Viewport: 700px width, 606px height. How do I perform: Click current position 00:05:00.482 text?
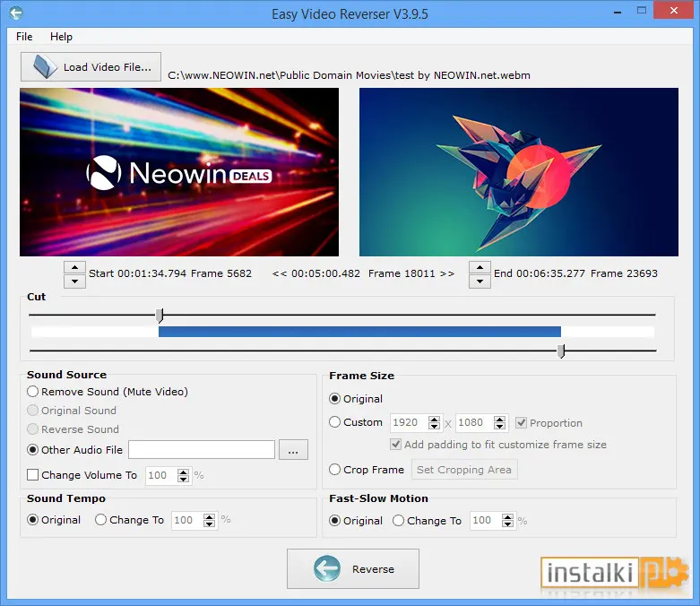pyautogui.click(x=325, y=273)
